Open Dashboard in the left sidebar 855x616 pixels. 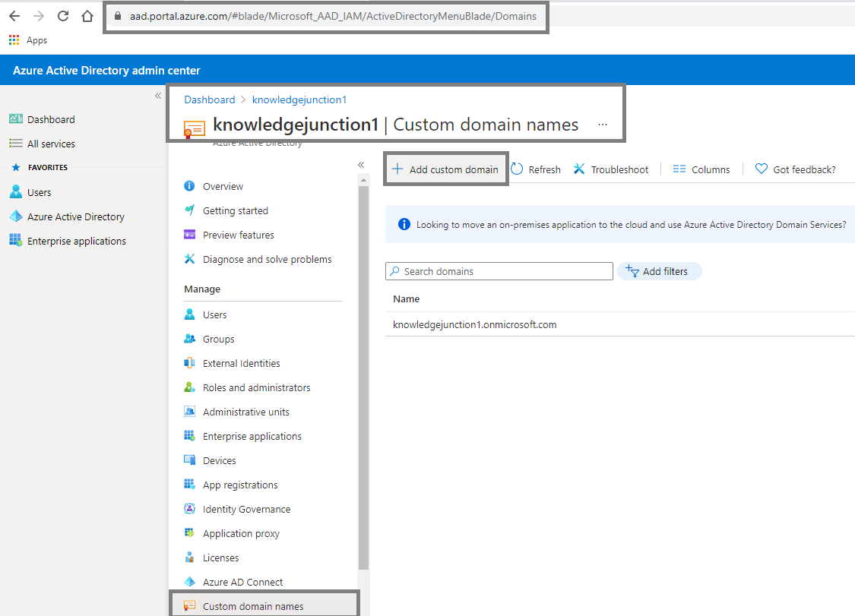(x=42, y=119)
